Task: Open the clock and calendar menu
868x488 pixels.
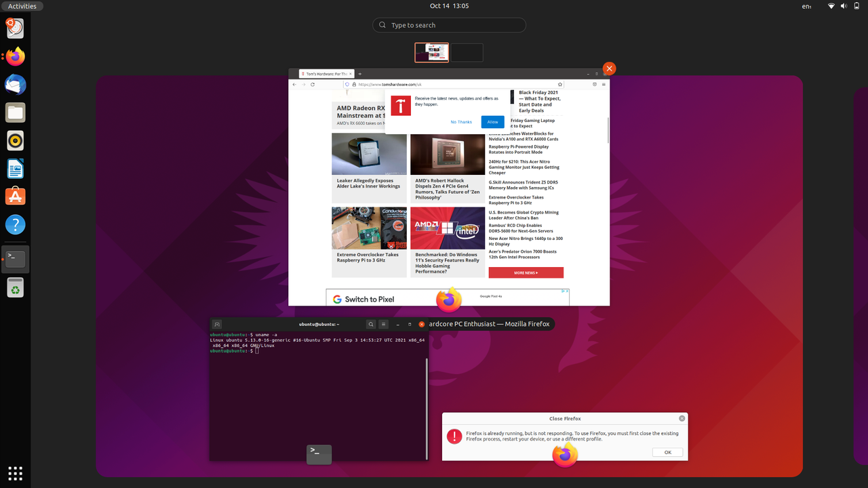Action: point(449,5)
